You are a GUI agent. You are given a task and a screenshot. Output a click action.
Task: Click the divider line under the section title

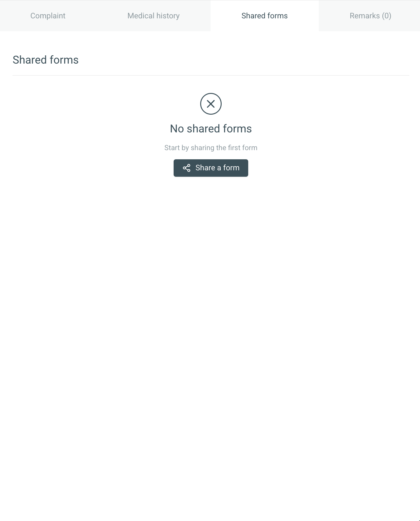click(211, 75)
